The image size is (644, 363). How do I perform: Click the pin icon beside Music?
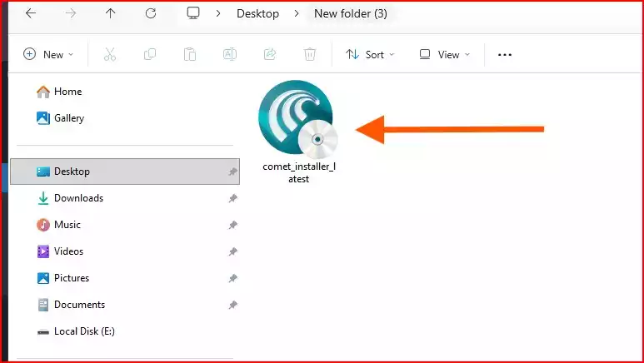(x=233, y=225)
